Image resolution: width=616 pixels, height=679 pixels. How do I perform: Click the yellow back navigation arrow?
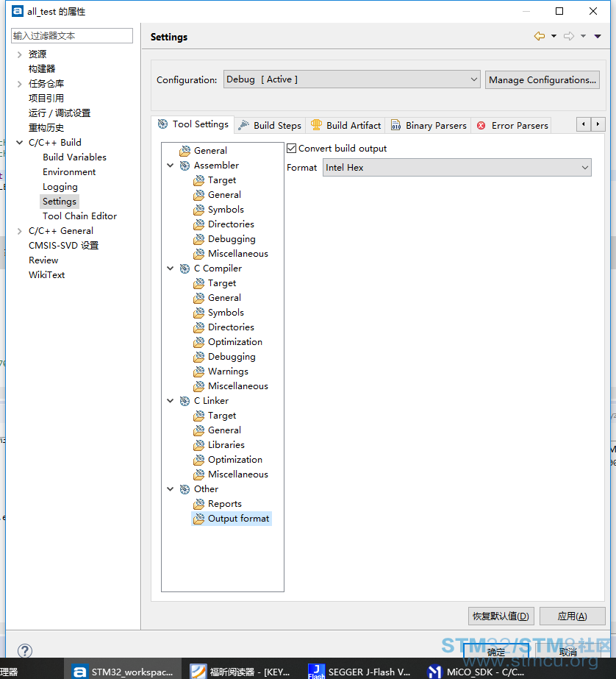[x=540, y=36]
